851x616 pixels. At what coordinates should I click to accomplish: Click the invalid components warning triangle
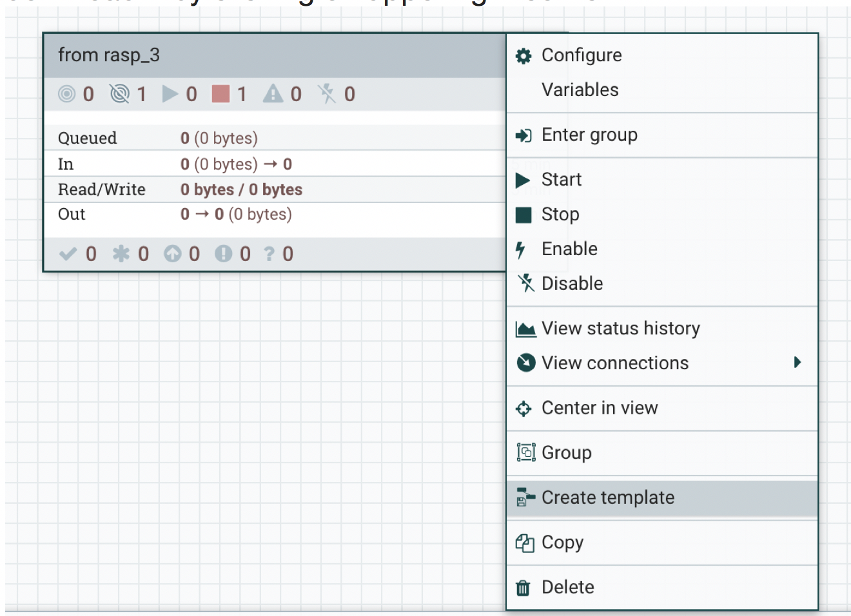[x=273, y=94]
